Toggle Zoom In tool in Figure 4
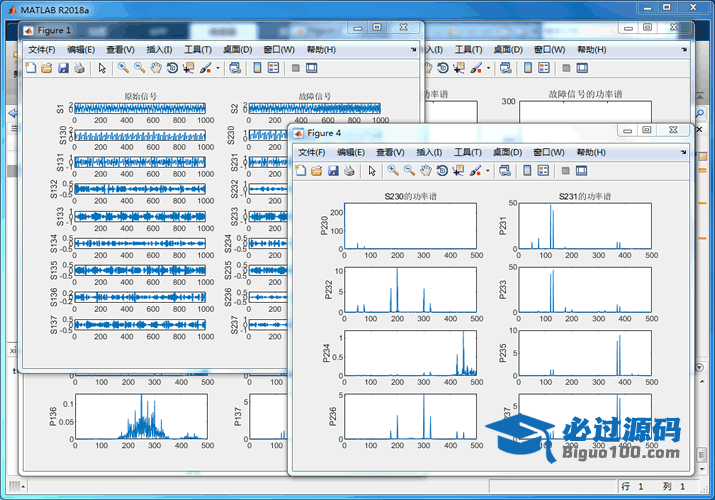Image resolution: width=715 pixels, height=500 pixels. tap(393, 171)
